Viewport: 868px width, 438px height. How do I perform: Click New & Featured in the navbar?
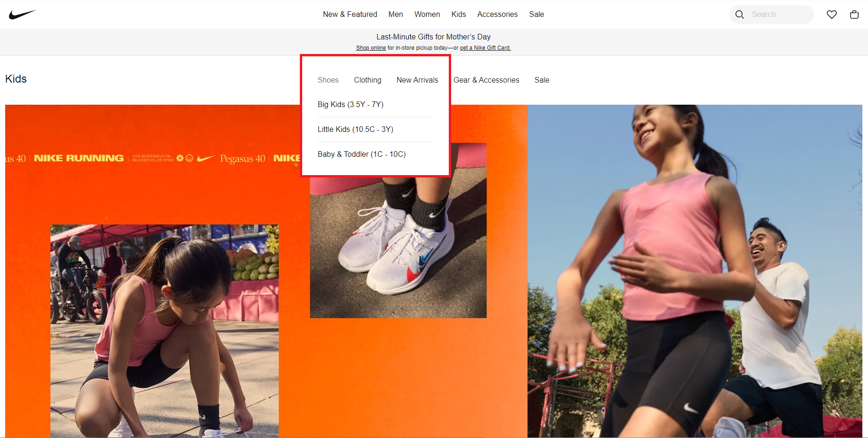350,14
